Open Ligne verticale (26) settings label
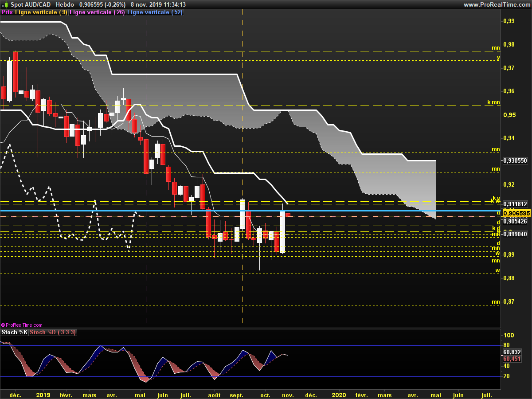 [x=97, y=12]
